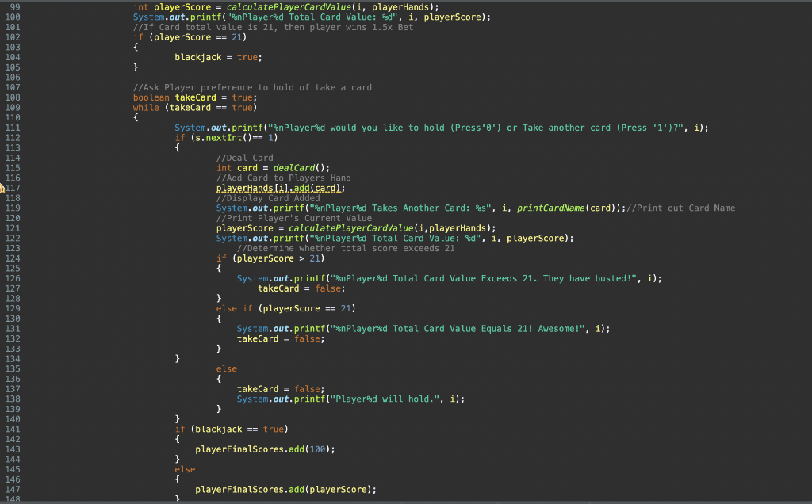Click the 'while (takeCard == true)' statement
Viewport: 812px width, 504px height.
[x=195, y=108]
